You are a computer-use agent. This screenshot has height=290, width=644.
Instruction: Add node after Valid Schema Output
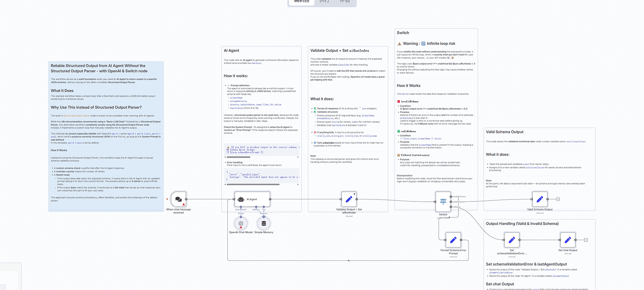[x=558, y=199]
